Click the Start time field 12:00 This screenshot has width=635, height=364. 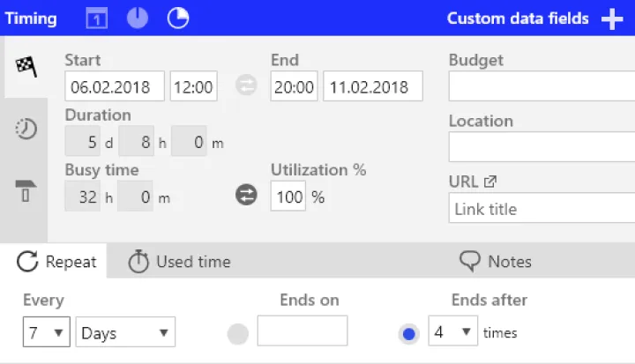point(193,86)
